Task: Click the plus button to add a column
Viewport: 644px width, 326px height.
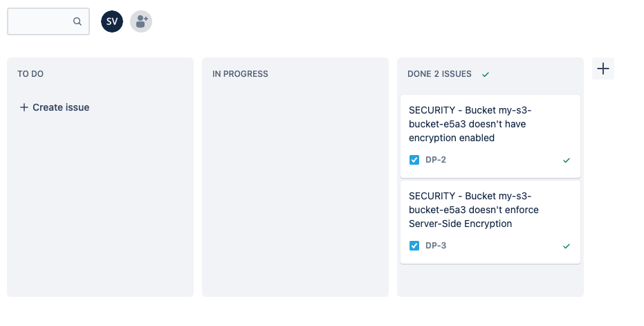Action: coord(603,69)
